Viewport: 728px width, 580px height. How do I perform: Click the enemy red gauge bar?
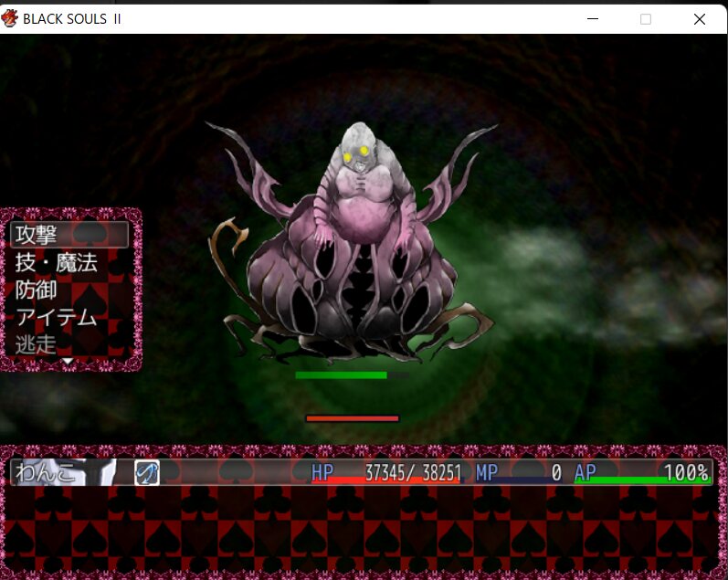(353, 419)
